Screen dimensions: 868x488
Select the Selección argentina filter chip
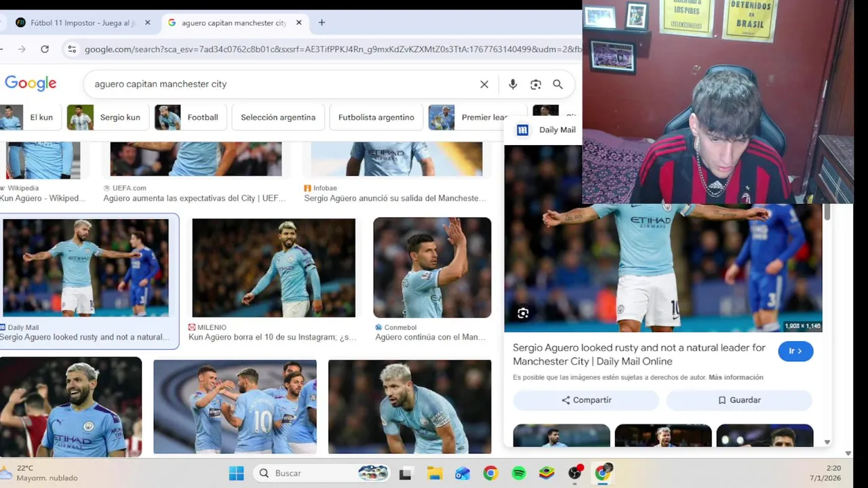(x=278, y=117)
